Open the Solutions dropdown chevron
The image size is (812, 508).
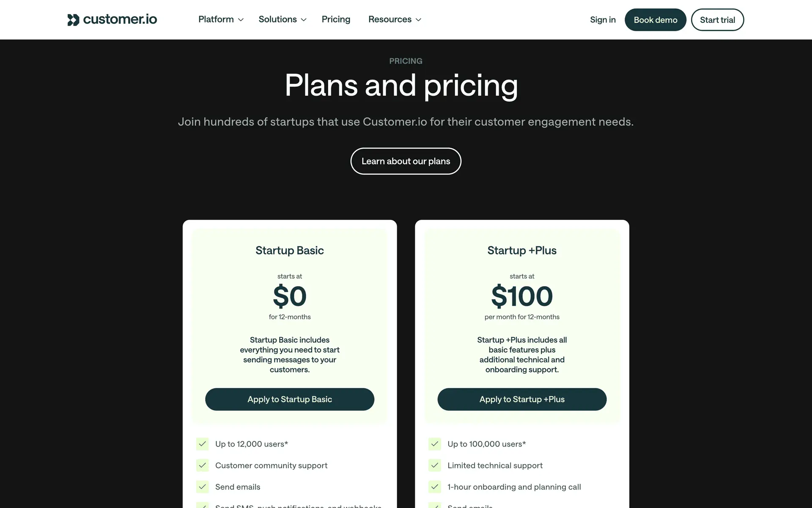click(304, 20)
